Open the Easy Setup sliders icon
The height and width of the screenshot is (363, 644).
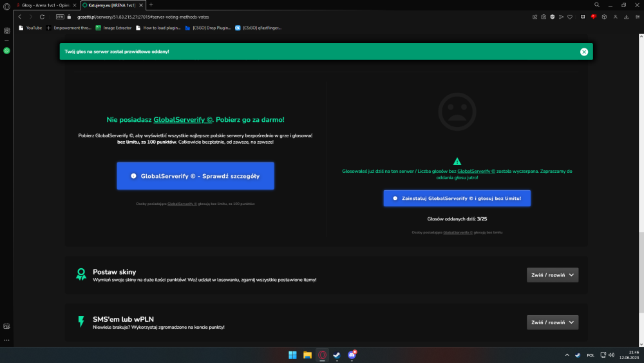pyautogui.click(x=638, y=17)
